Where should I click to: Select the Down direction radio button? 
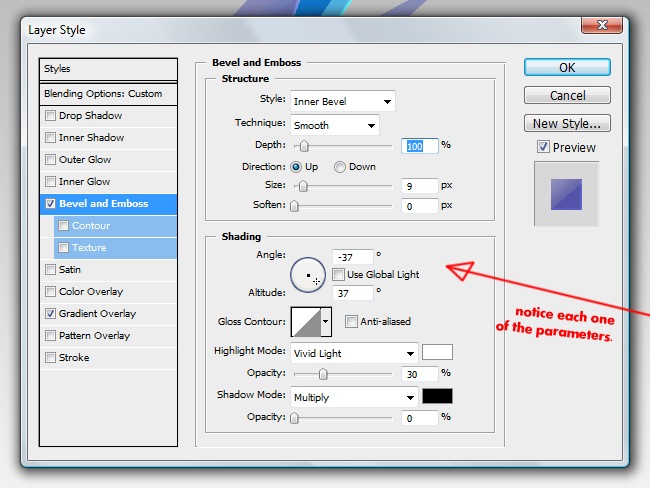pos(340,167)
